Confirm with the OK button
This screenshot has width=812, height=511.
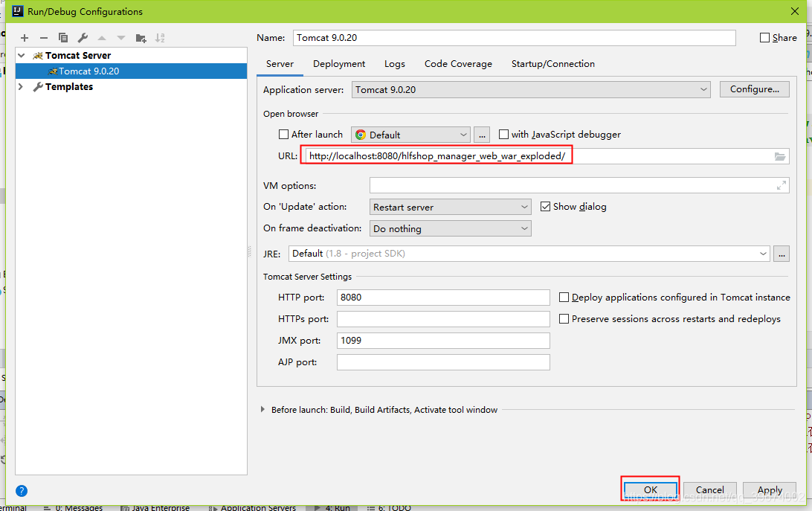click(651, 489)
